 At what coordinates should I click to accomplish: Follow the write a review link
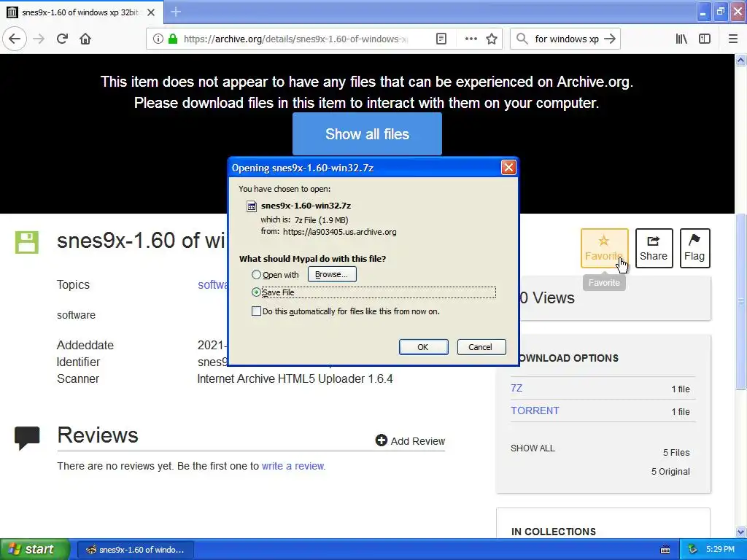[293, 466]
